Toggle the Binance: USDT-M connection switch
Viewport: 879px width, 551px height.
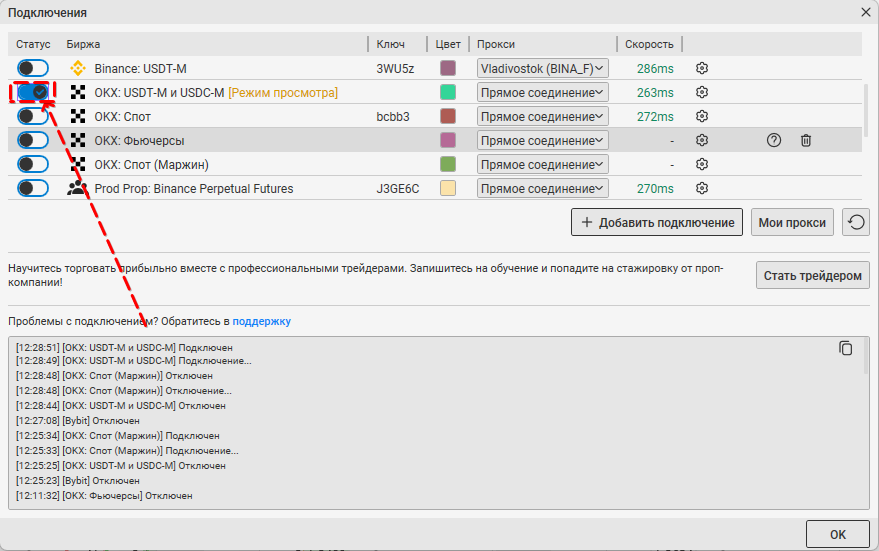point(33,68)
